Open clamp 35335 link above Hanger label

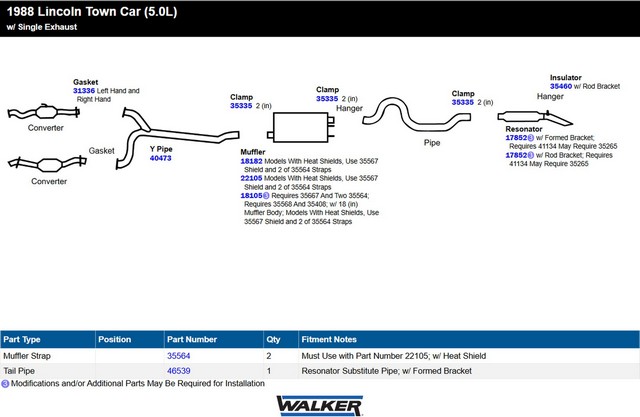click(x=327, y=98)
